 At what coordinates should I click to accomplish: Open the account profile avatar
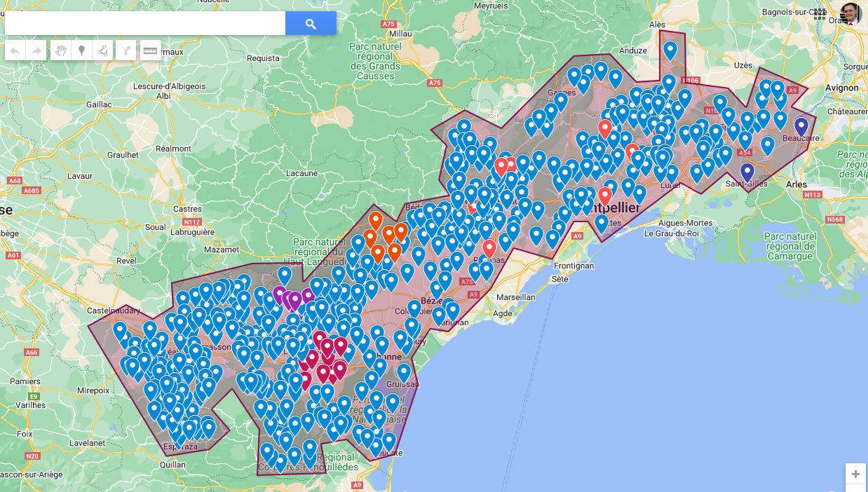(x=850, y=13)
